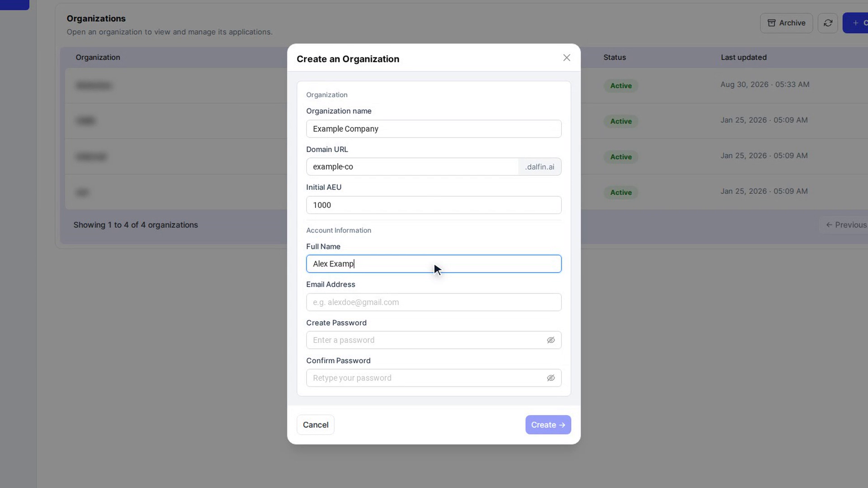This screenshot has height=488, width=868.
Task: Cancel the organization creation
Action: [316, 425]
